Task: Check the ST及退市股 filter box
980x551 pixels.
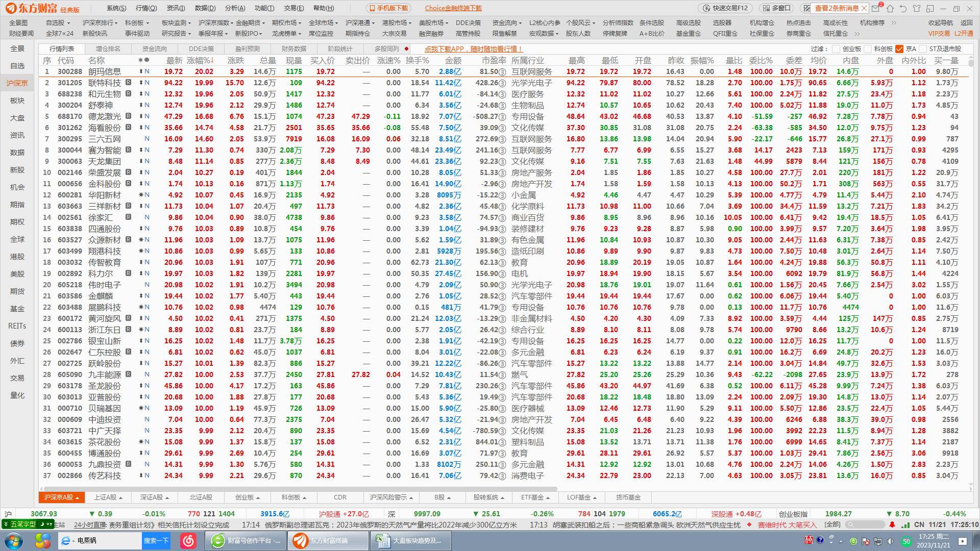Action: click(923, 49)
